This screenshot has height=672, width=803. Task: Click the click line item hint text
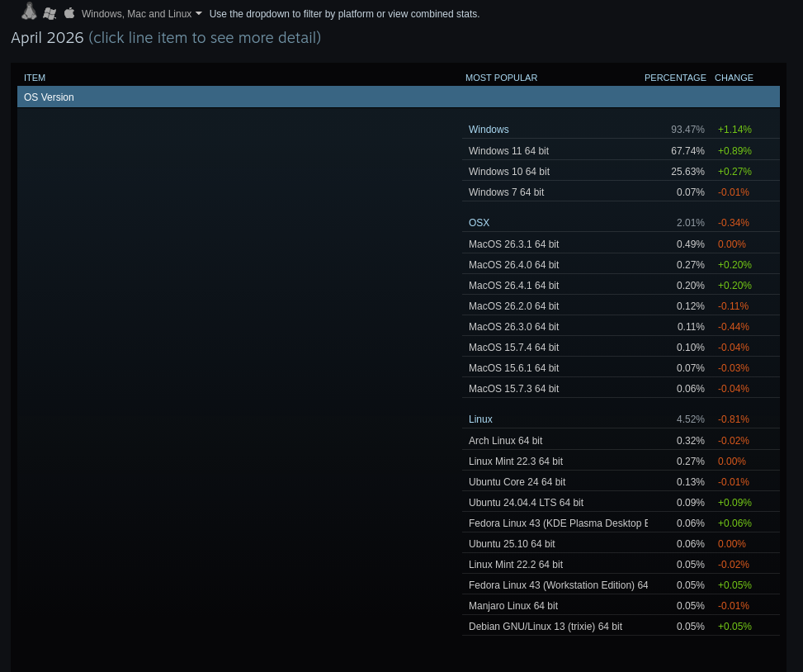(x=205, y=37)
